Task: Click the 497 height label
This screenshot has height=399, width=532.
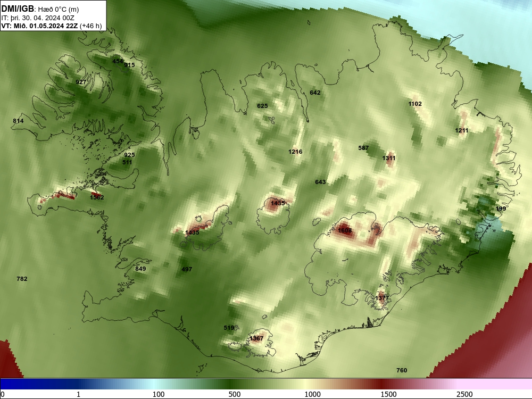Action: (187, 269)
